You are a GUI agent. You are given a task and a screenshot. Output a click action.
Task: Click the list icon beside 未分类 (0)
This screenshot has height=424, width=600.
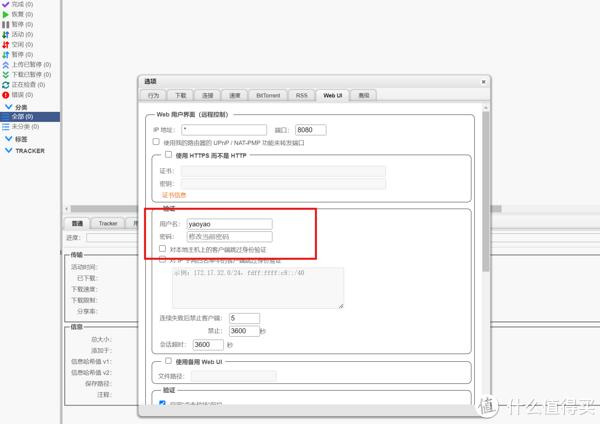click(5, 127)
